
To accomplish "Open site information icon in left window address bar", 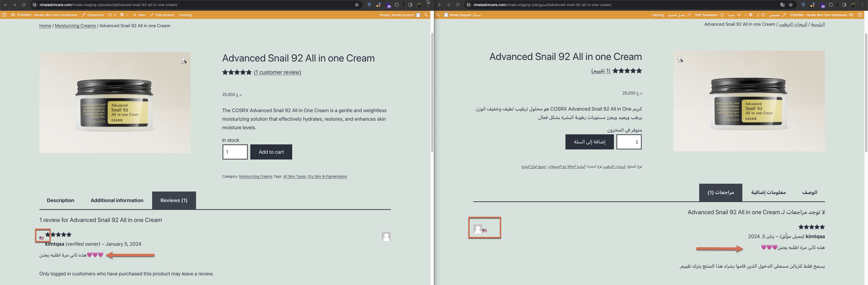I will click(x=34, y=5).
